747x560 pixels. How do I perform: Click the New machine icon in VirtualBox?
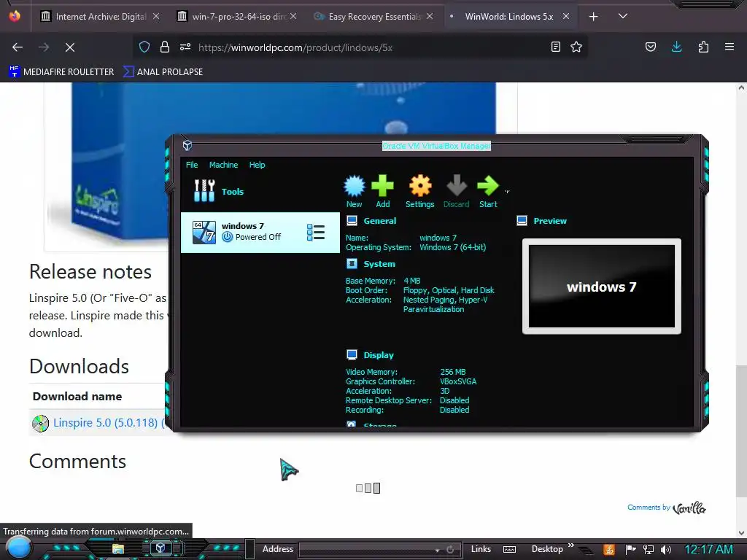pos(354,192)
